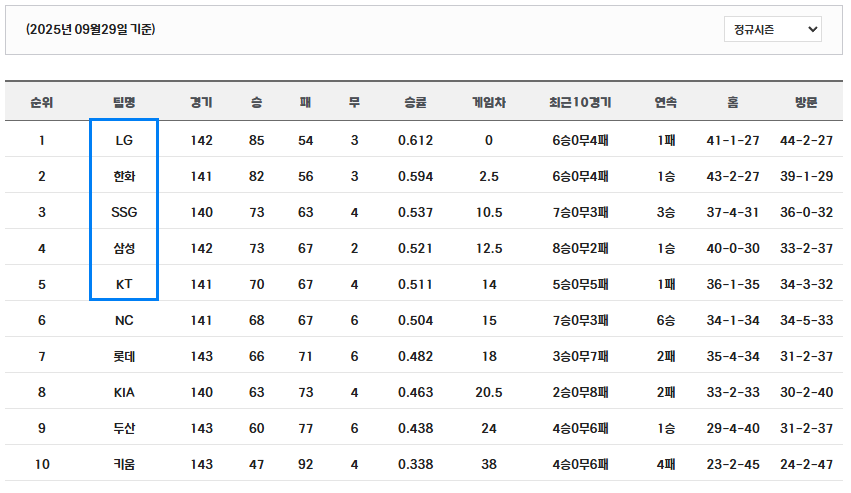Click 두산's win rate 0.438

[x=415, y=428]
